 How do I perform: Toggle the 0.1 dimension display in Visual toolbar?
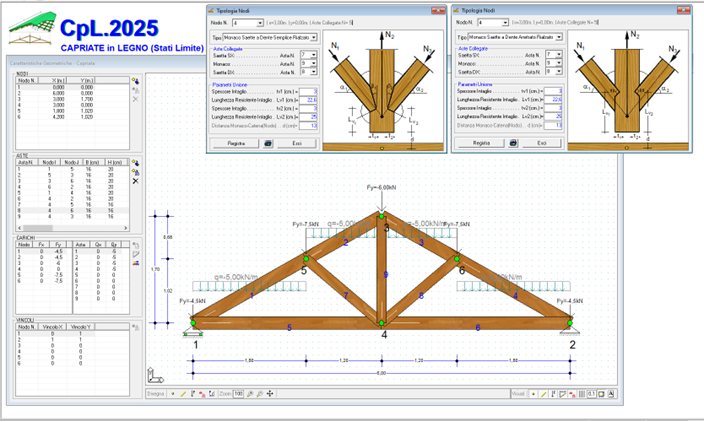(x=591, y=394)
